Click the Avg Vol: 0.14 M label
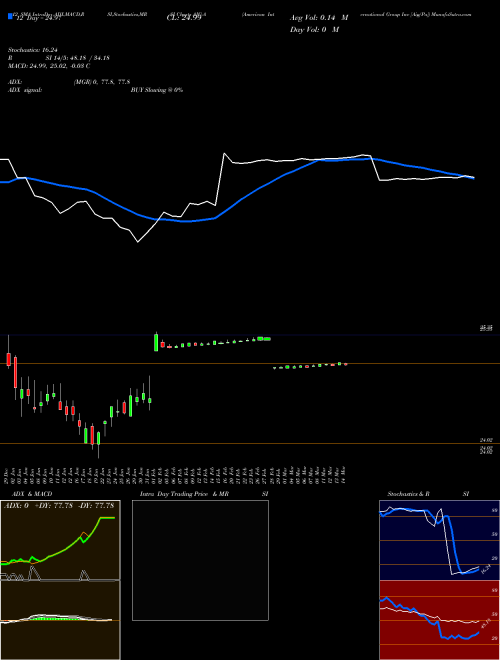Image resolution: width=500 pixels, height=660 pixels. (319, 18)
